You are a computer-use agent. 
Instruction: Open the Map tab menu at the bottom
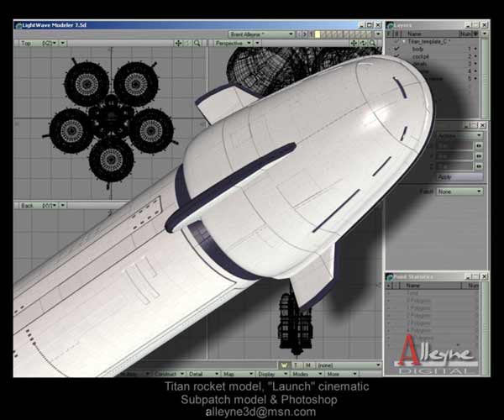click(x=239, y=374)
